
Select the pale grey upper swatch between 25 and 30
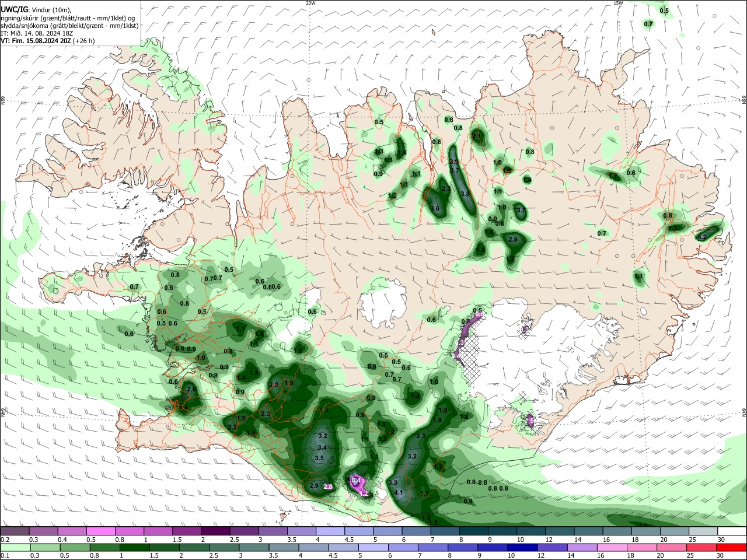(704, 531)
